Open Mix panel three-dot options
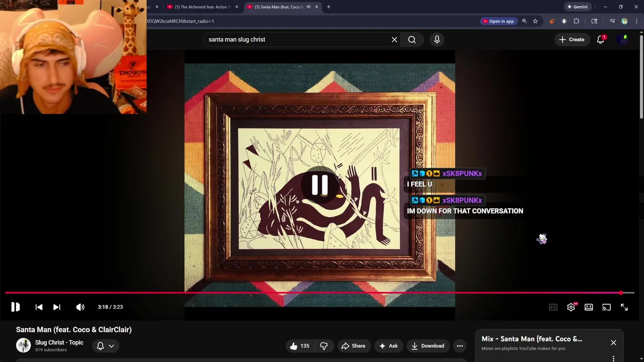 [x=613, y=358]
